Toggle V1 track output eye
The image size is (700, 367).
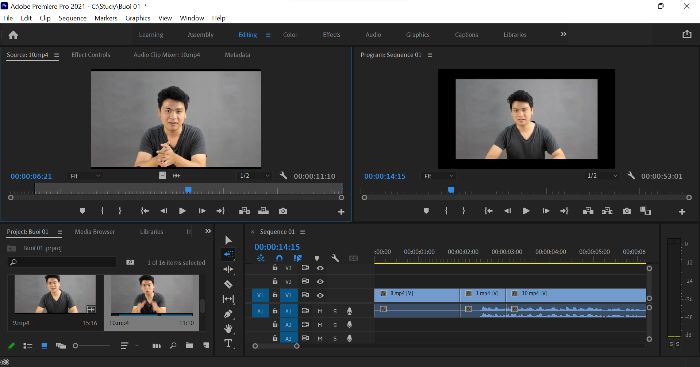pyautogui.click(x=320, y=295)
